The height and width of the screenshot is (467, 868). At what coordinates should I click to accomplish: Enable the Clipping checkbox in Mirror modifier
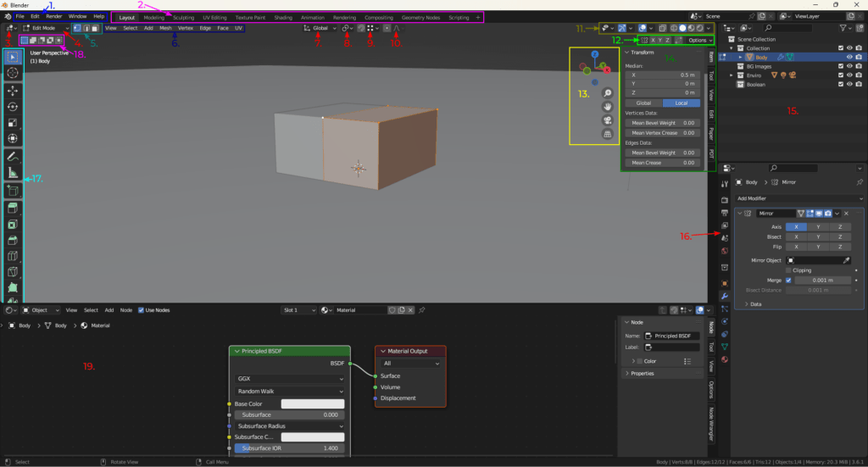788,270
